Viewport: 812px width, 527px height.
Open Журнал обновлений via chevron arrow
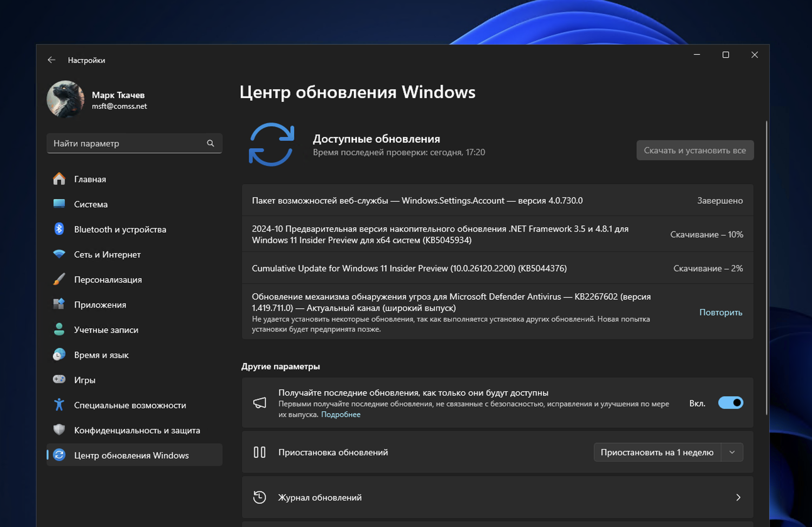point(738,497)
